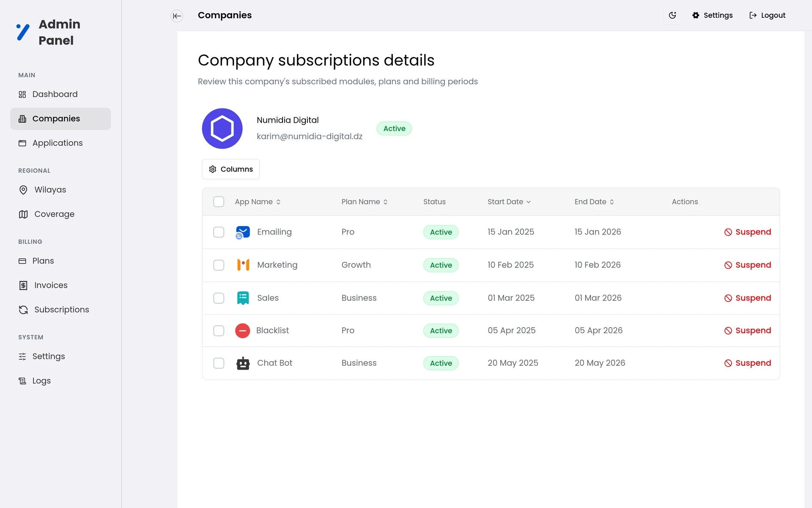Image resolution: width=812 pixels, height=508 pixels.
Task: Select the Blacklist row checkbox
Action: (x=219, y=331)
